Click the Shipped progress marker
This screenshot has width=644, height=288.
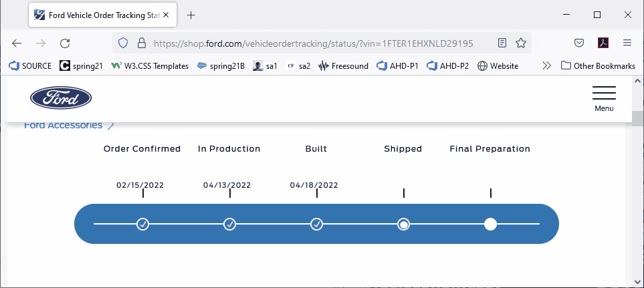[x=404, y=225]
